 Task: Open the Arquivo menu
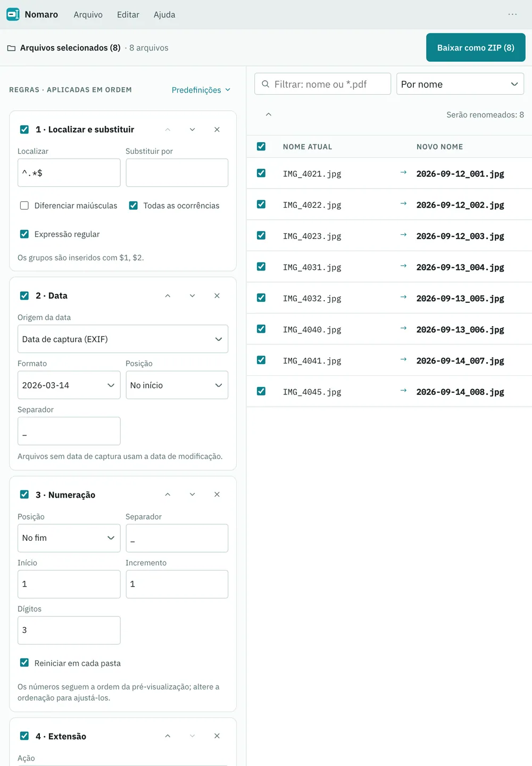point(88,15)
